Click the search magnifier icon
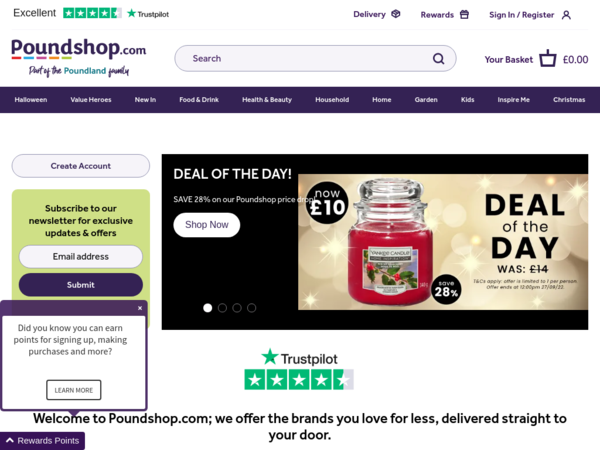Image resolution: width=600 pixels, height=450 pixels. 439,59
